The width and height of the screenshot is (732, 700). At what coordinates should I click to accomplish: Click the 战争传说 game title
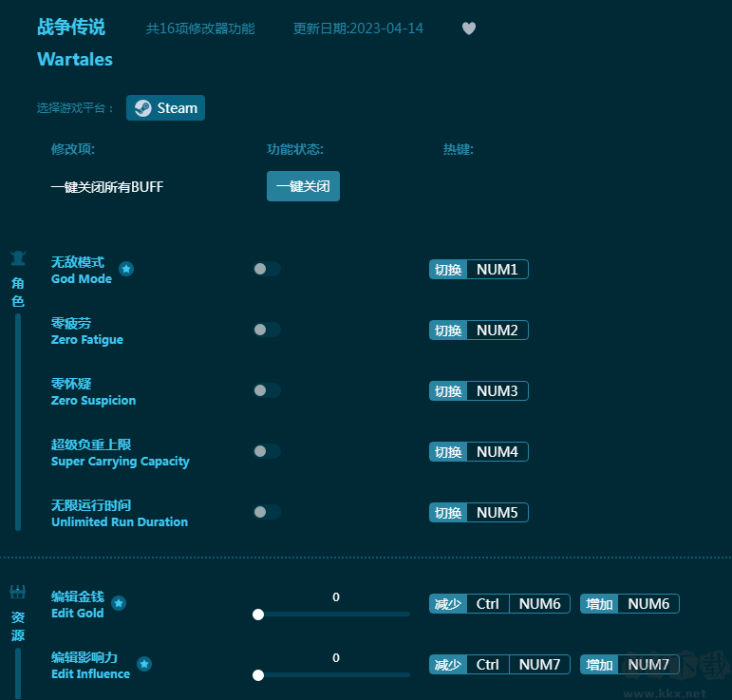(x=71, y=27)
